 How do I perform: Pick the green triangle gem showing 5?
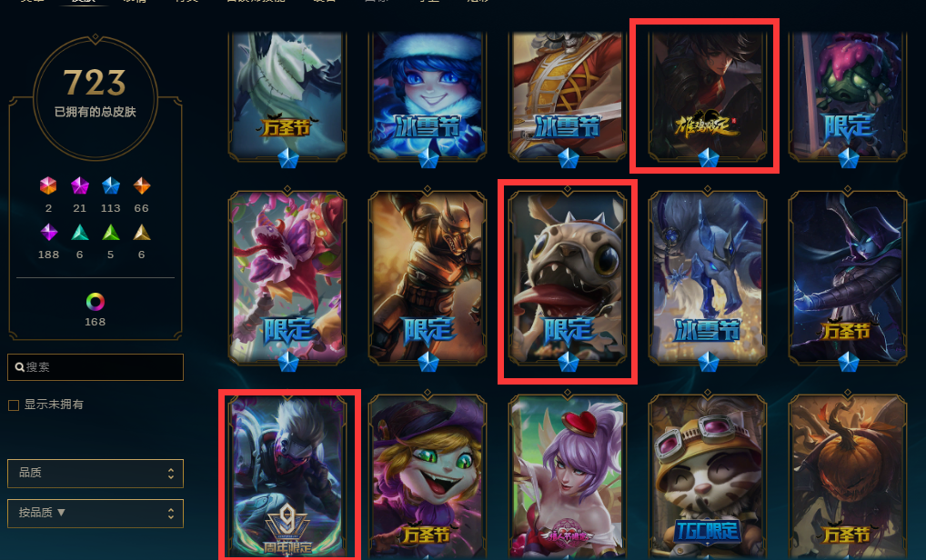pyautogui.click(x=110, y=233)
